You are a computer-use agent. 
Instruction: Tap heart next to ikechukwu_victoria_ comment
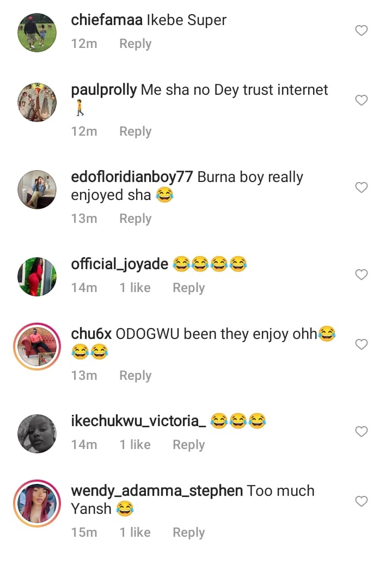362,432
